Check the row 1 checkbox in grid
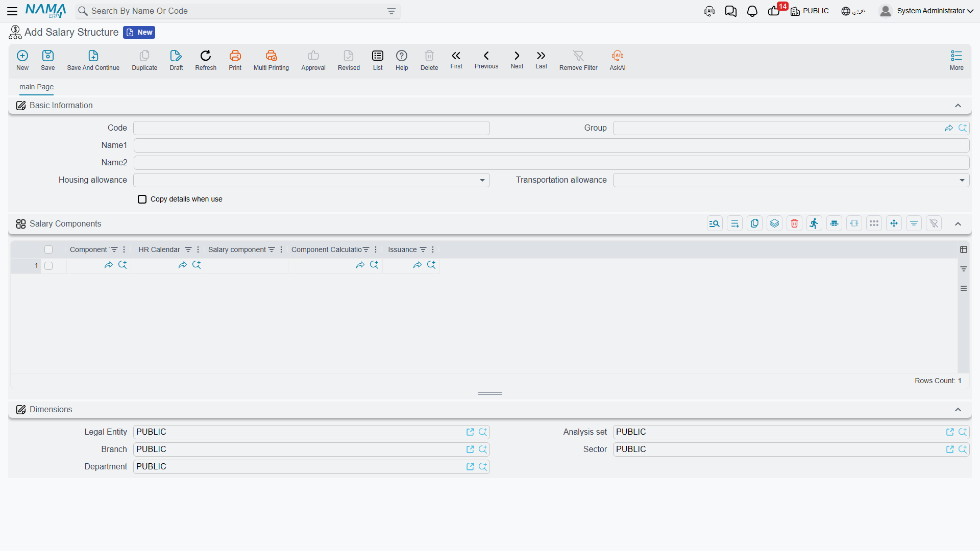 click(x=48, y=266)
